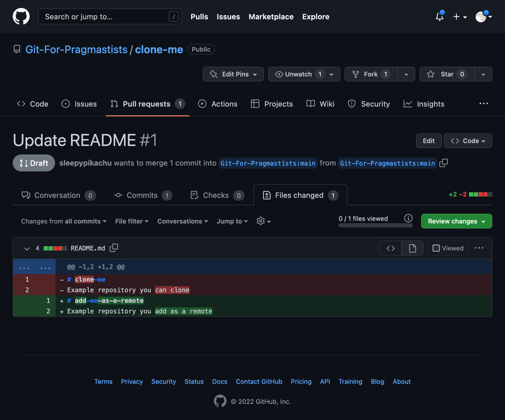Open Pulls in the top navigation

(x=199, y=17)
